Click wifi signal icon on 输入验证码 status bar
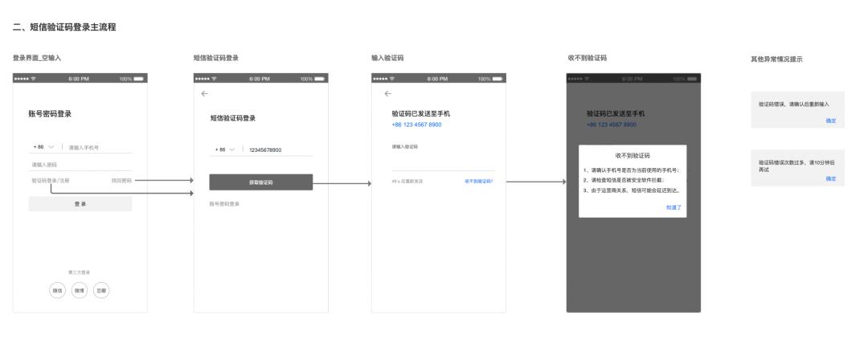 pos(392,79)
